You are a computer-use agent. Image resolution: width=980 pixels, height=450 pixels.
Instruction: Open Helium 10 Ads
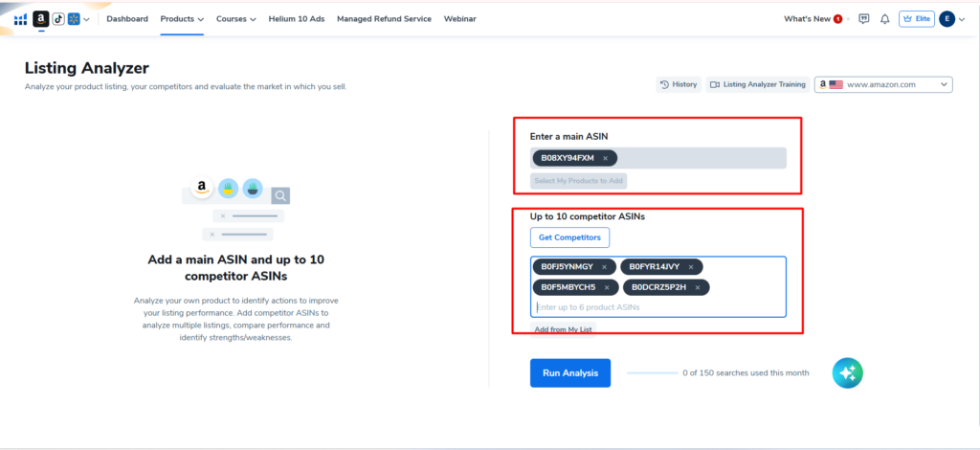tap(297, 19)
